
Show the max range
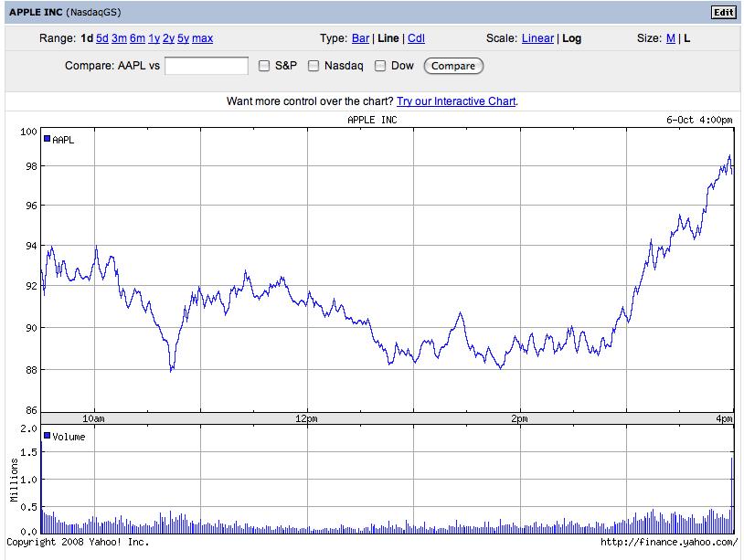[x=203, y=38]
